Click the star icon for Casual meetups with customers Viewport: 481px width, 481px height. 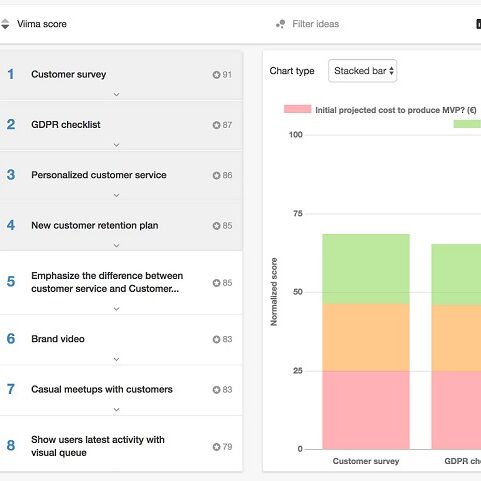pyautogui.click(x=216, y=390)
